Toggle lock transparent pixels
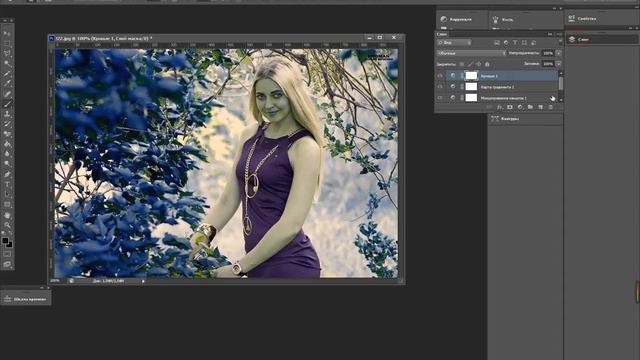The height and width of the screenshot is (360, 640). (x=462, y=64)
